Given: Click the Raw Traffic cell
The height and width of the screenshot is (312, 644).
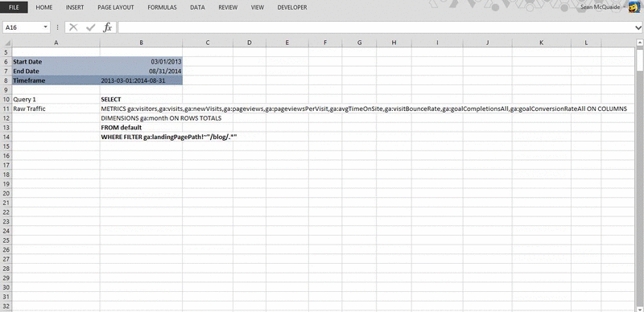Looking at the screenshot, I should click(x=56, y=109).
